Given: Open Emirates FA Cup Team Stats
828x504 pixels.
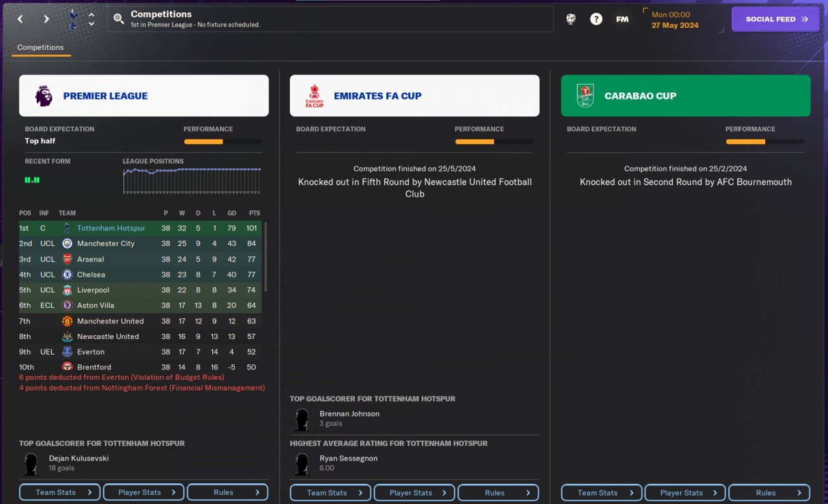Looking at the screenshot, I should coord(331,492).
